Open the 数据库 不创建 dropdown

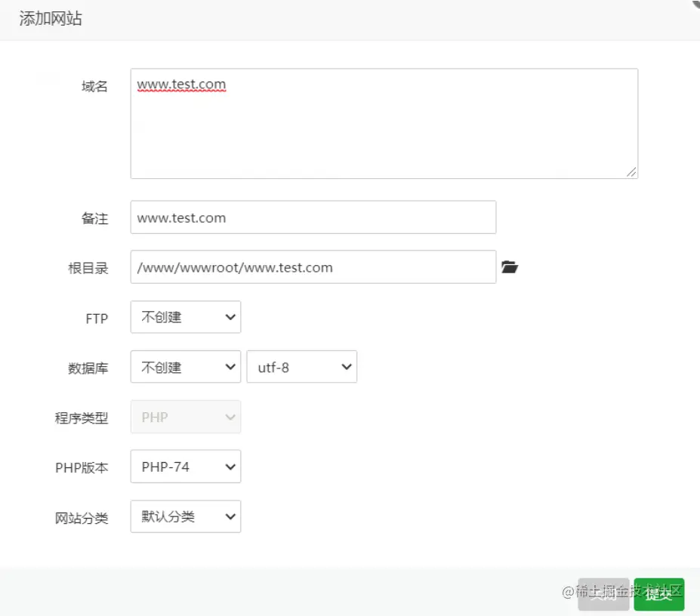[186, 367]
